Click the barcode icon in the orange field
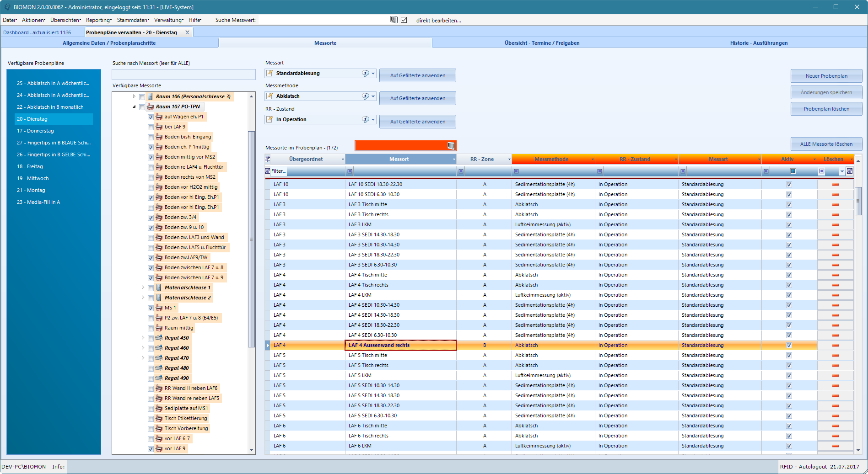The width and height of the screenshot is (868, 474). pos(451,146)
